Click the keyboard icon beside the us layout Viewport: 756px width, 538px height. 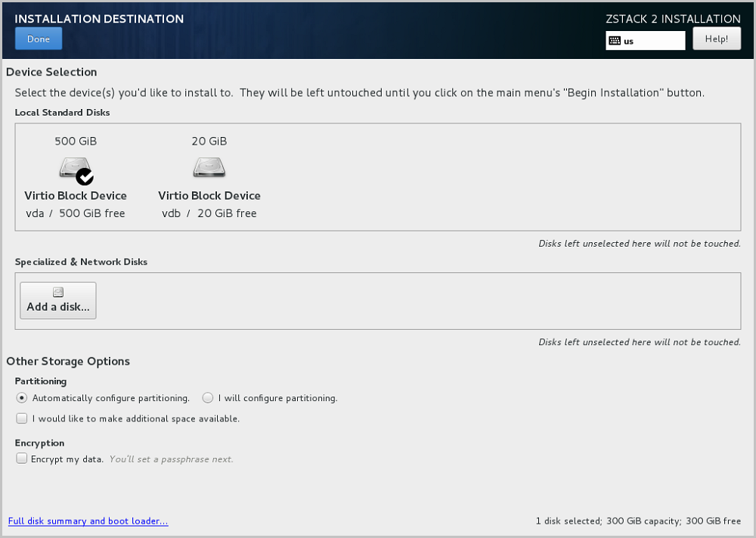[615, 41]
